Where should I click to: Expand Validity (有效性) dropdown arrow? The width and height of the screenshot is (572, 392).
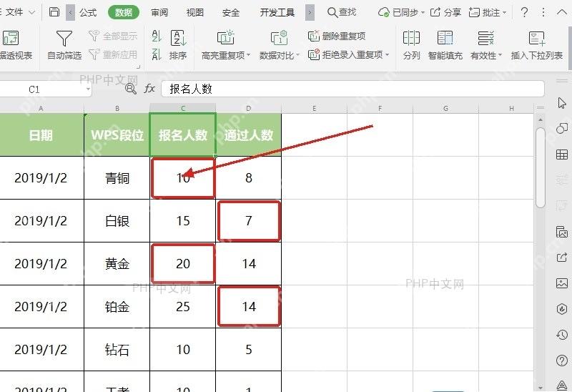point(500,55)
